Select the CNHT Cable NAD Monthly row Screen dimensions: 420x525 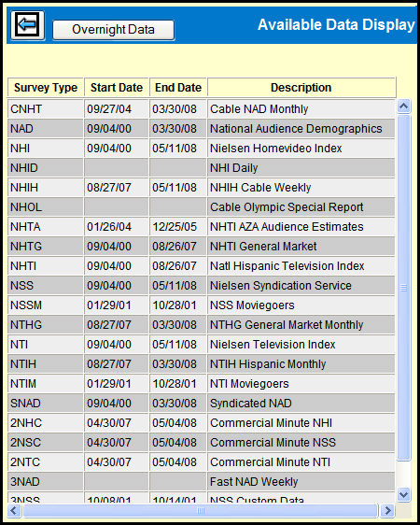(201, 108)
